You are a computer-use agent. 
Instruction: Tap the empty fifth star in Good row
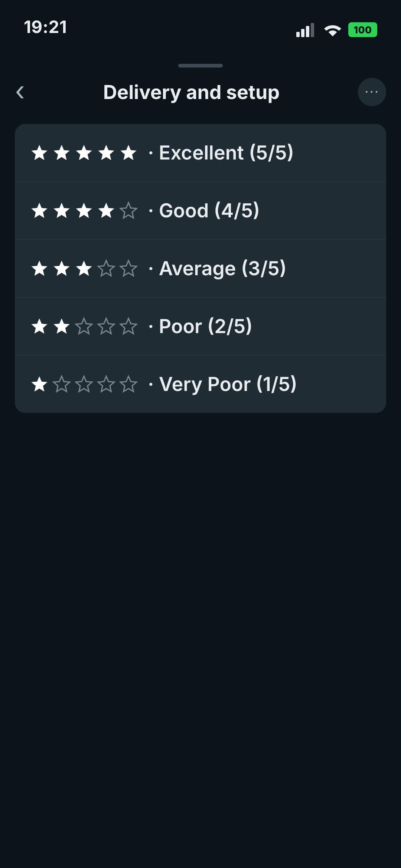[x=128, y=211]
